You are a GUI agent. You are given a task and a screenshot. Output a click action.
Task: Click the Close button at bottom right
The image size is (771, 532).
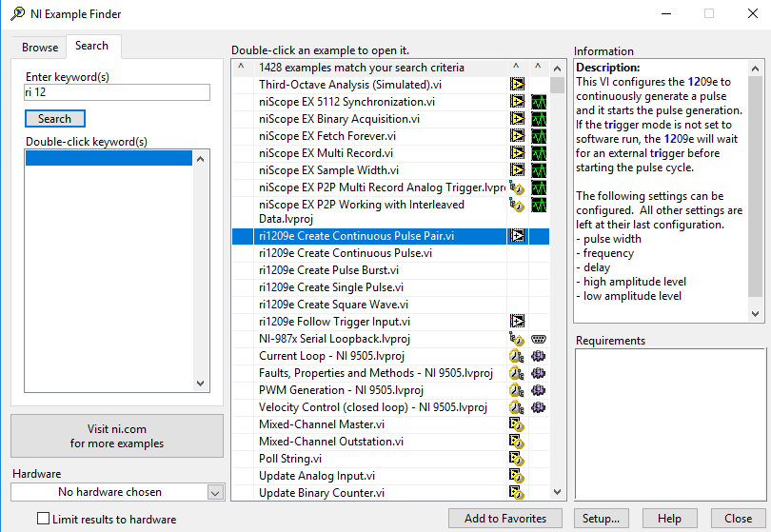click(x=738, y=519)
